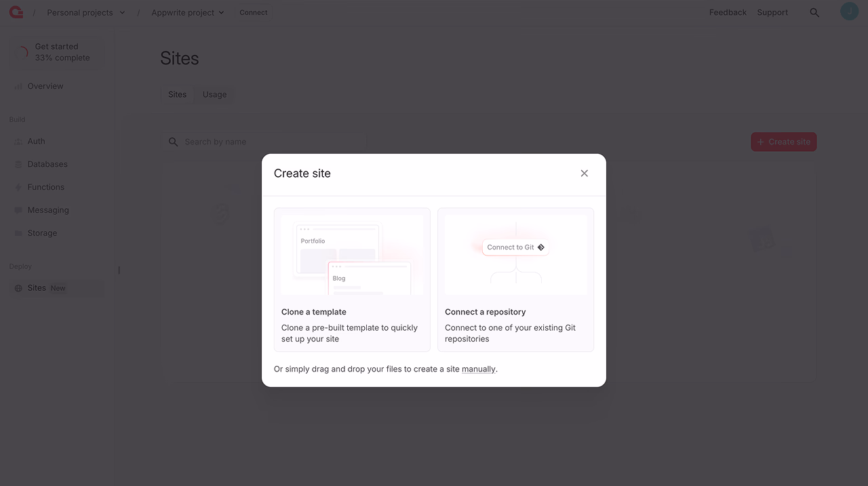The width and height of the screenshot is (868, 486).
Task: Click the Connect button in header
Action: pos(254,12)
